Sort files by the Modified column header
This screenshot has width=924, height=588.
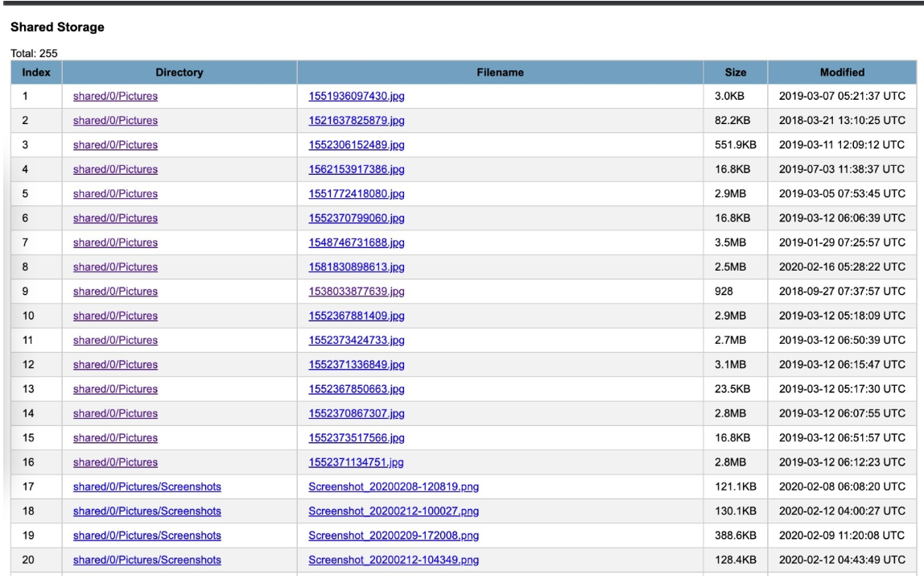[841, 73]
